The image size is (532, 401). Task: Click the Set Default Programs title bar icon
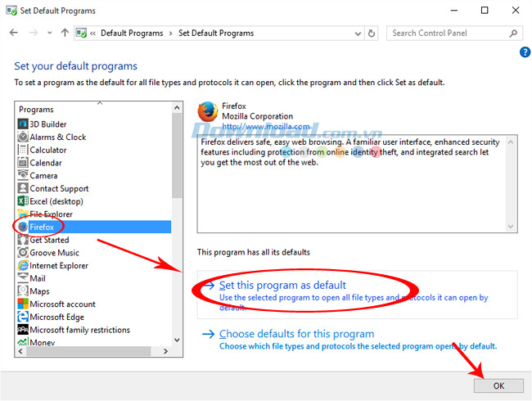click(x=11, y=11)
